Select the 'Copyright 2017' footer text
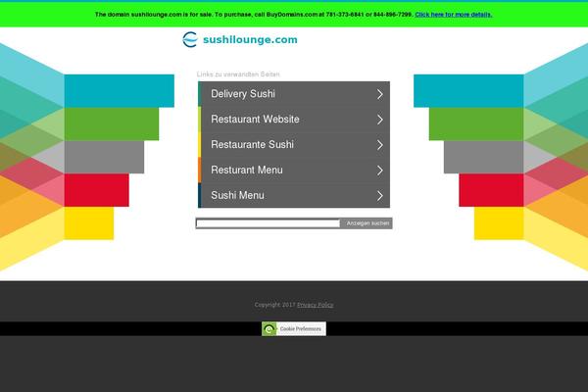Screen dimensions: 588x392 (x=274, y=305)
